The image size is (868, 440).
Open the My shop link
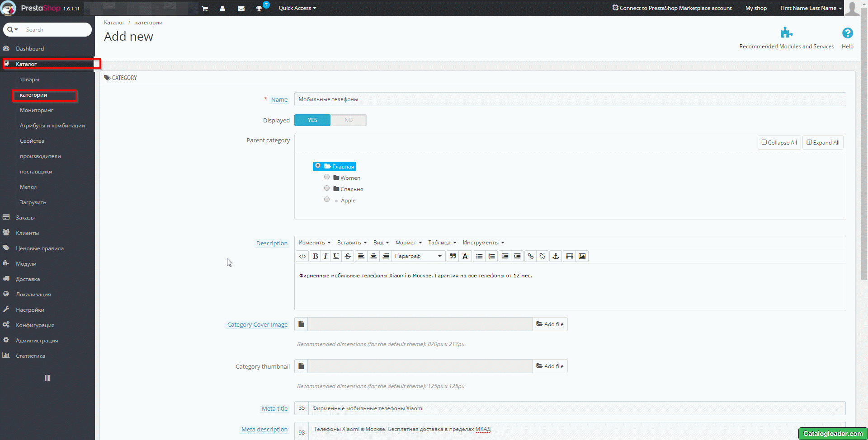tap(756, 8)
